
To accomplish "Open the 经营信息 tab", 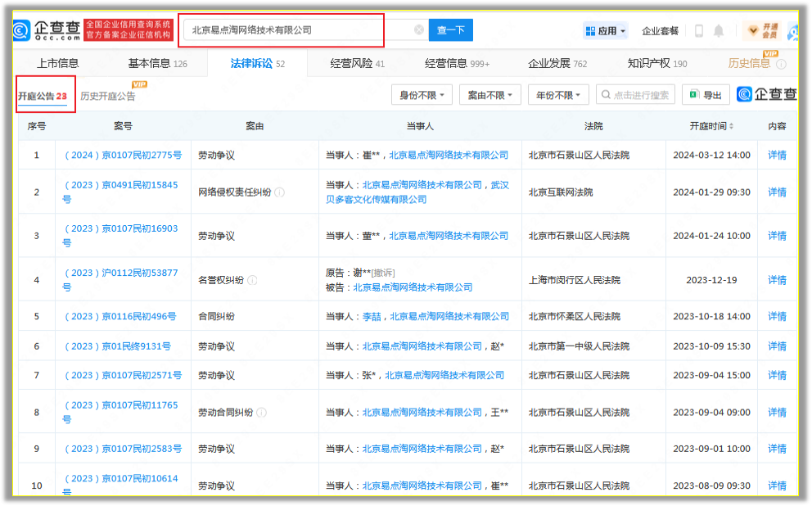I will click(x=458, y=64).
